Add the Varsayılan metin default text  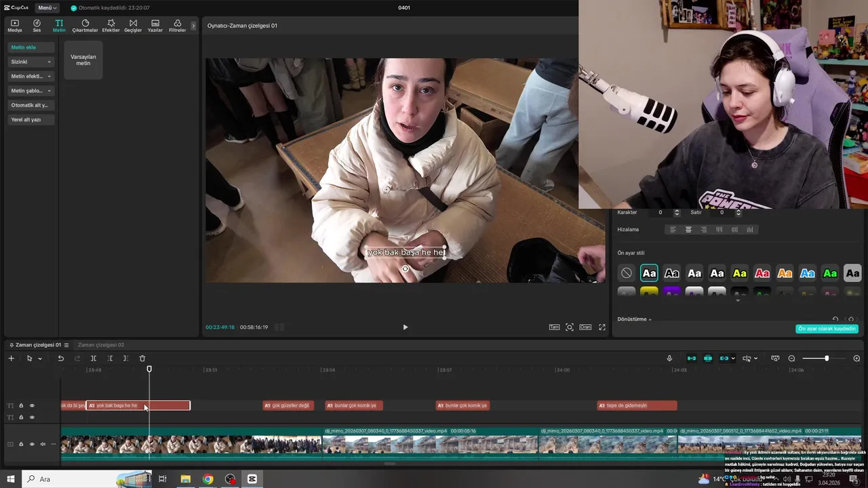pyautogui.click(x=83, y=60)
